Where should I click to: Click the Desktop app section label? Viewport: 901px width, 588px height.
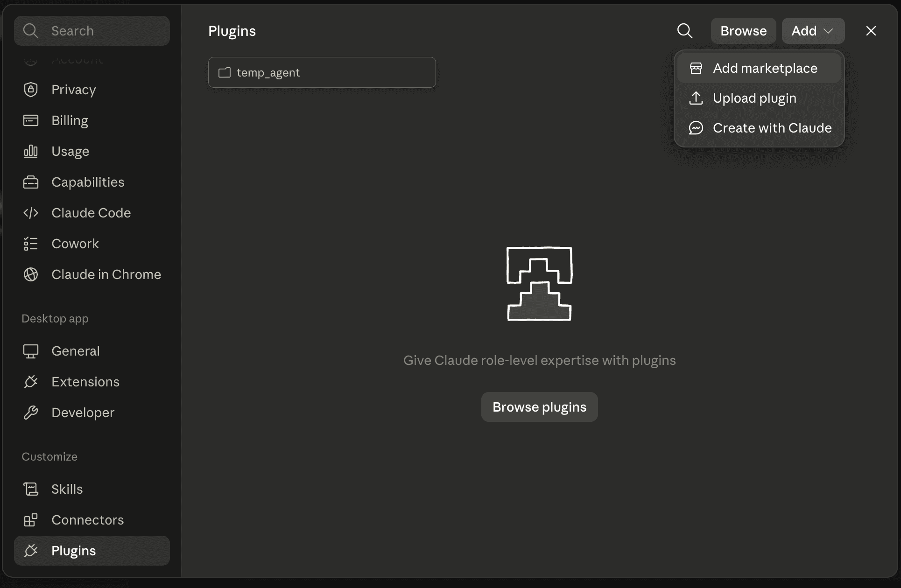[55, 319]
